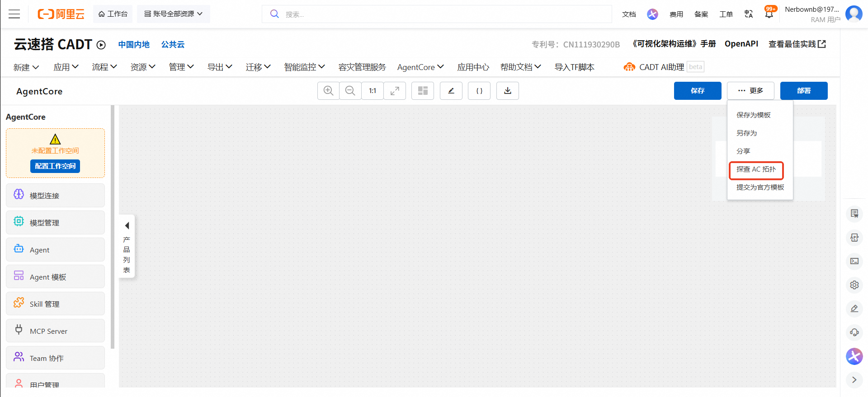
Task: Open the 智能监控 dropdown menu
Action: [x=305, y=67]
